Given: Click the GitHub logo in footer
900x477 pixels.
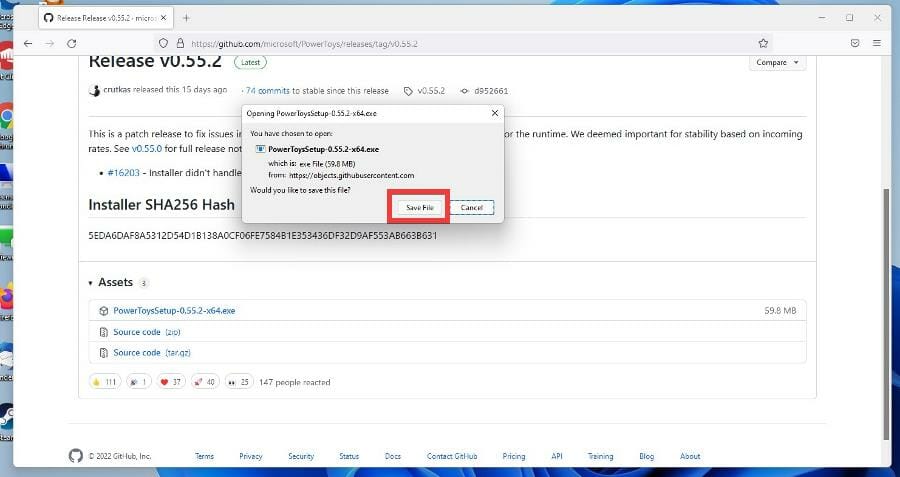Looking at the screenshot, I should (75, 456).
